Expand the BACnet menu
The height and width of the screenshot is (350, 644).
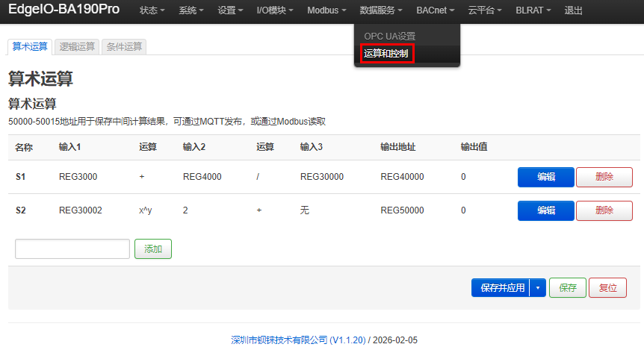(x=436, y=10)
